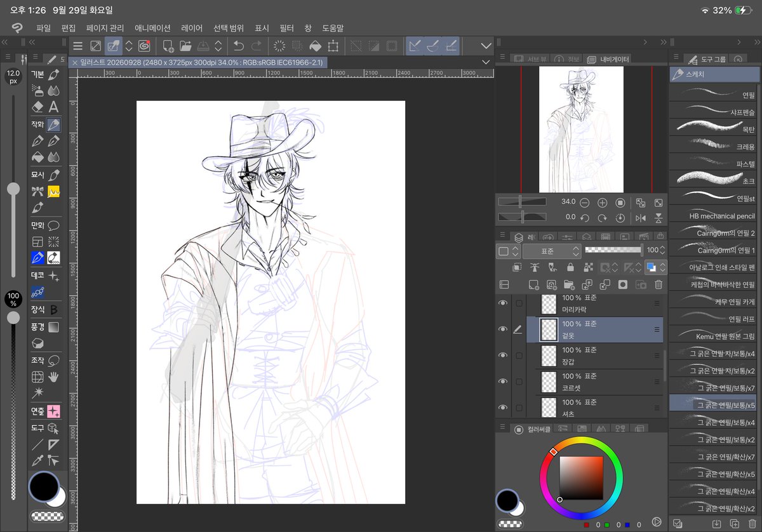Open the 레이어 menu
The image size is (762, 532).
click(x=192, y=28)
